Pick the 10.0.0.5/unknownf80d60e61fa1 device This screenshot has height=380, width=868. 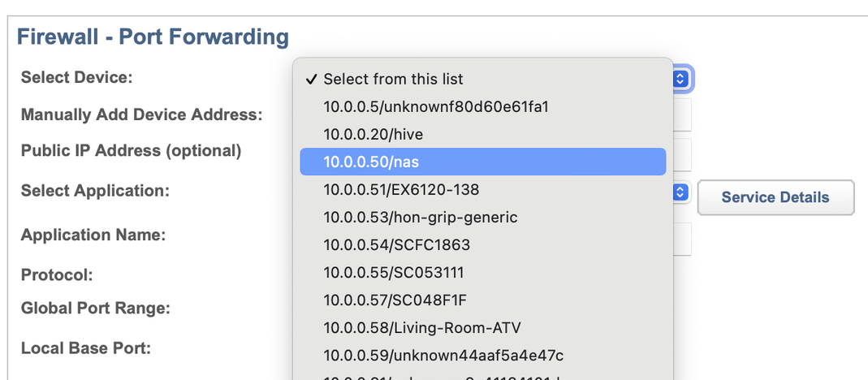482,106
